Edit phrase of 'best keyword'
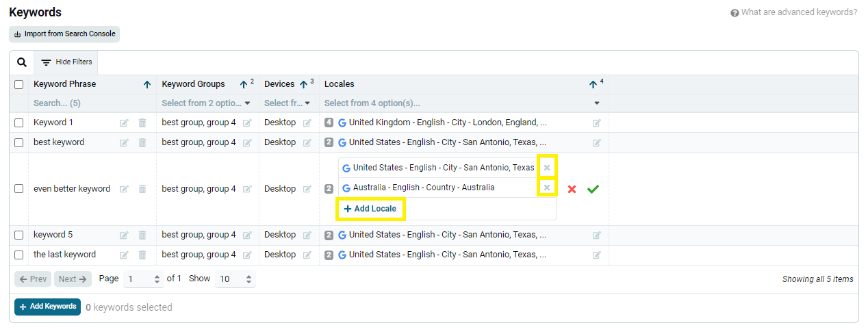This screenshot has height=334, width=868. click(124, 143)
